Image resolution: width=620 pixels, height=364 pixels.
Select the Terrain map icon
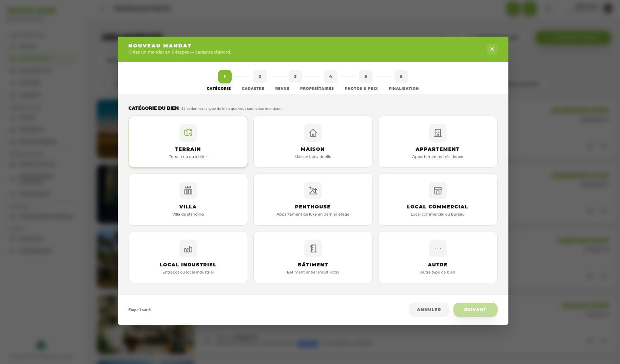[x=188, y=133]
